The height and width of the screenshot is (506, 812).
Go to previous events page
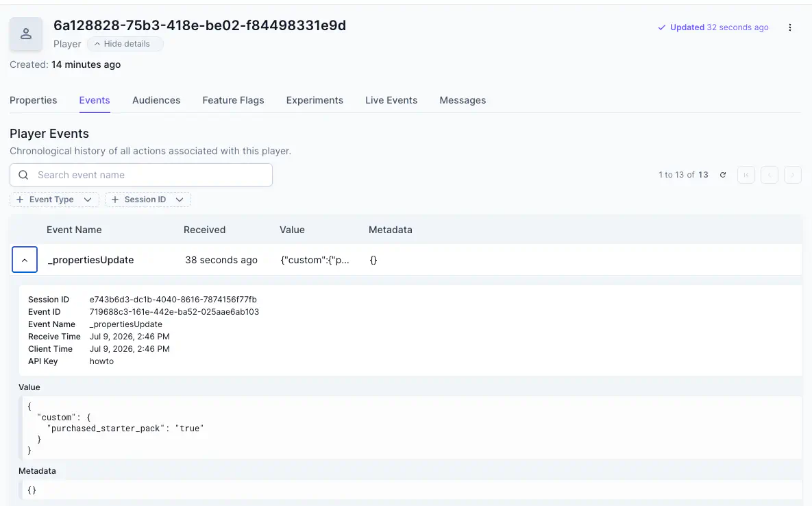pos(770,175)
